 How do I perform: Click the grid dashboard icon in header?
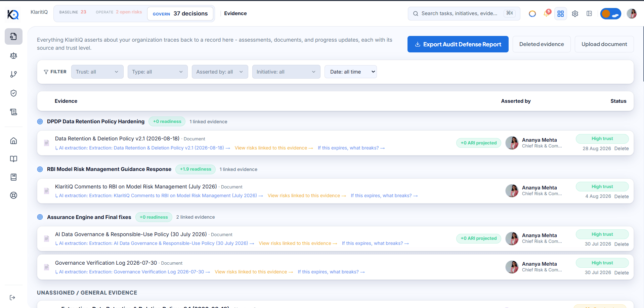tap(561, 13)
